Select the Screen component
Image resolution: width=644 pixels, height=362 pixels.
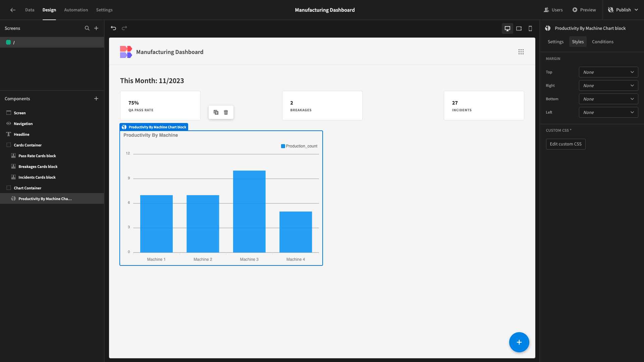[52, 113]
